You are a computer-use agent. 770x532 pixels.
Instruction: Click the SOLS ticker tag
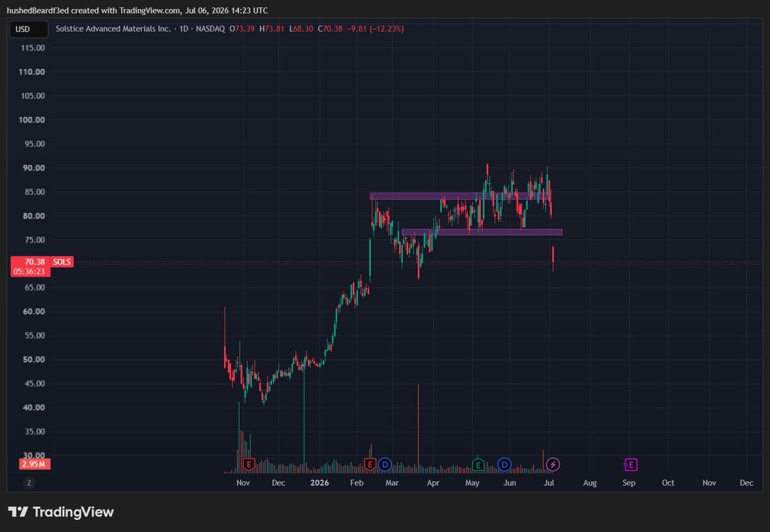tap(63, 262)
